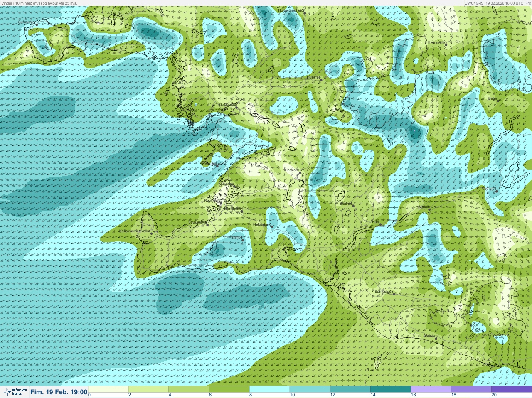Click the Gufuskálar station marker dot
532x398 pixels.
pyautogui.click(x=37, y=25)
